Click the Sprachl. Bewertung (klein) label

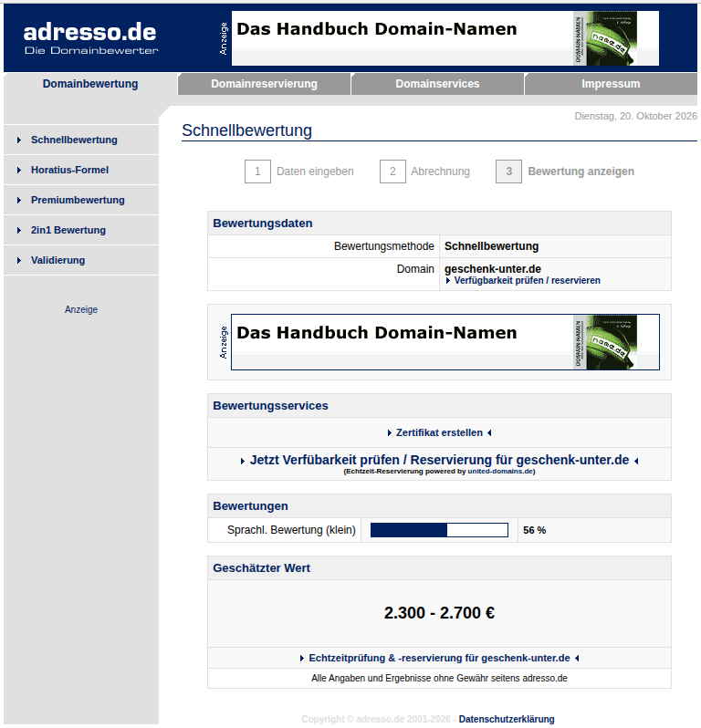[291, 530]
